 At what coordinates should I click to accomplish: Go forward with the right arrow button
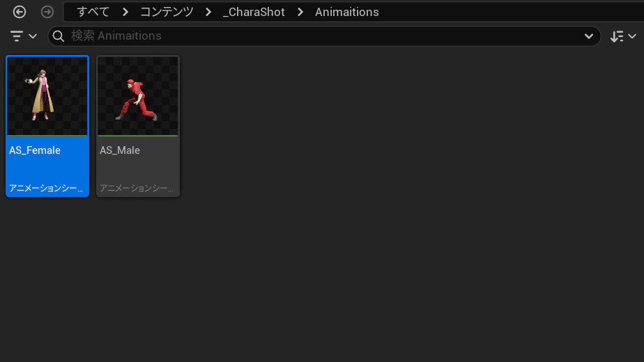(47, 12)
